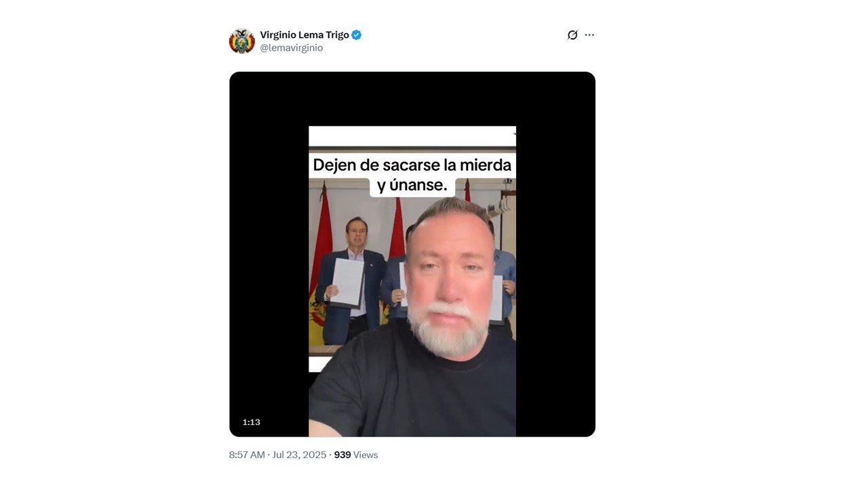Click the paper held by person at right
The height and width of the screenshot is (488, 868).
click(496, 298)
